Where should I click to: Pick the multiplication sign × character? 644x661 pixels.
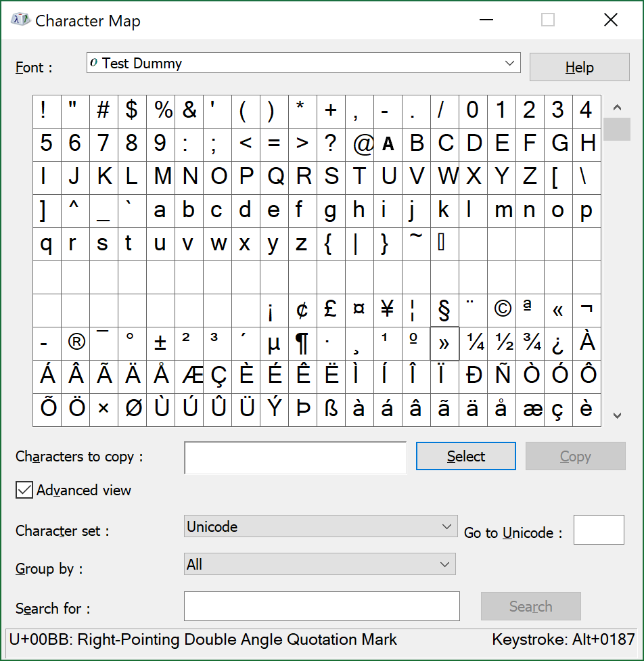[x=103, y=410]
